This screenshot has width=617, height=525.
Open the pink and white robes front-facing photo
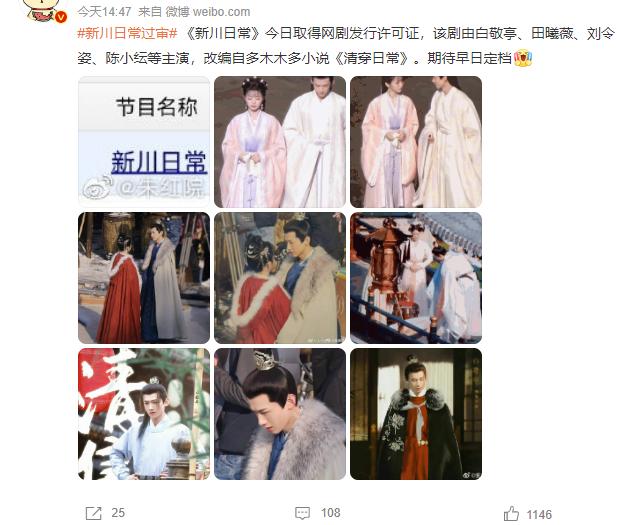(280, 142)
